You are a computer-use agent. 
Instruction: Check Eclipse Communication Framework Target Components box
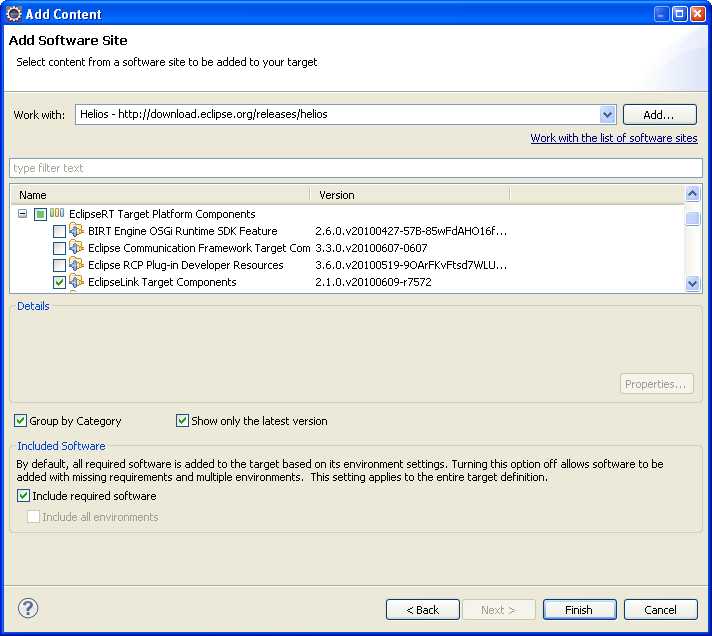59,248
